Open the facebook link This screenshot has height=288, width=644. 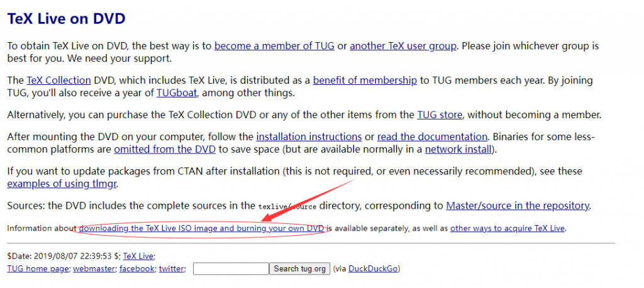137,269
